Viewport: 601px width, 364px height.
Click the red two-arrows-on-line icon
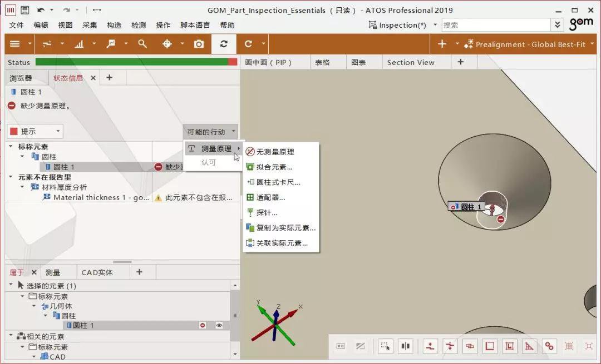(450, 346)
